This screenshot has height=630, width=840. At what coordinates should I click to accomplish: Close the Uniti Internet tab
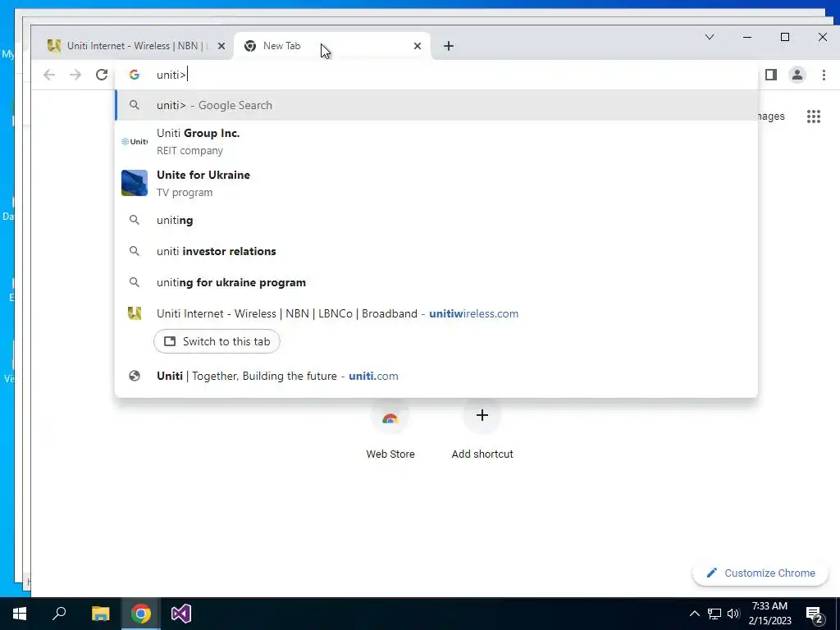pos(221,46)
